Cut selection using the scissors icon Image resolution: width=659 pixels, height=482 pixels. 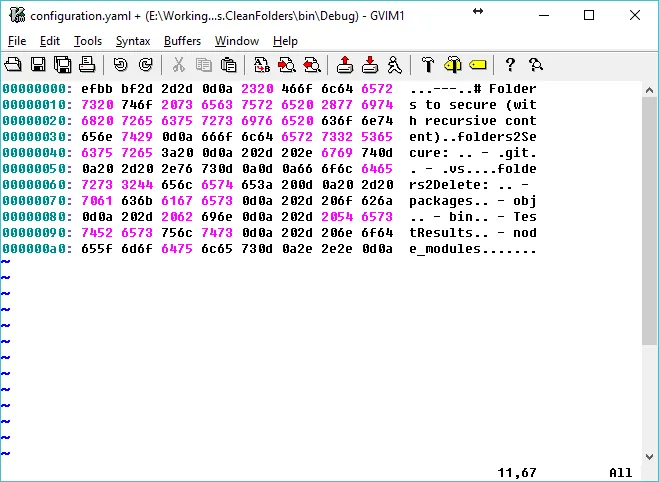tap(179, 65)
